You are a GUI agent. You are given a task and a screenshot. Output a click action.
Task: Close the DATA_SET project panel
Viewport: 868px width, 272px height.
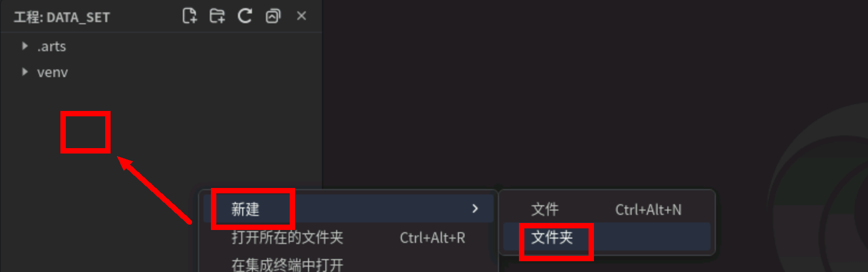302,16
